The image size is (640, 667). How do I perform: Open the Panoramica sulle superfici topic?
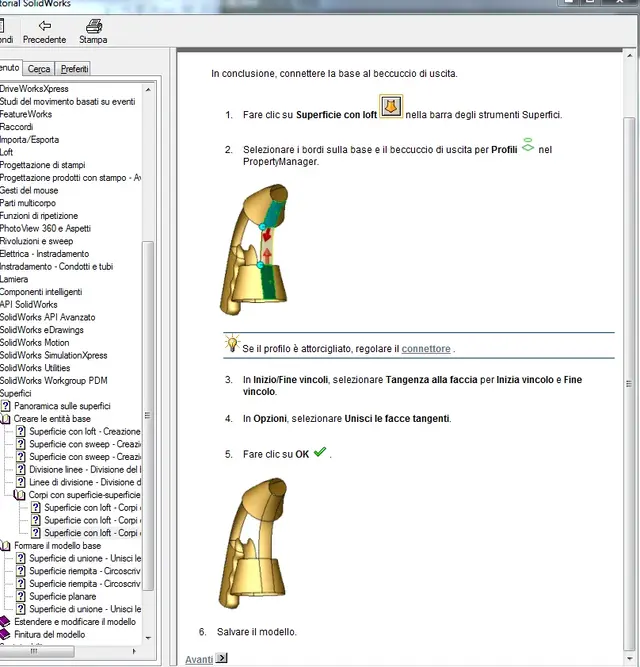point(62,406)
